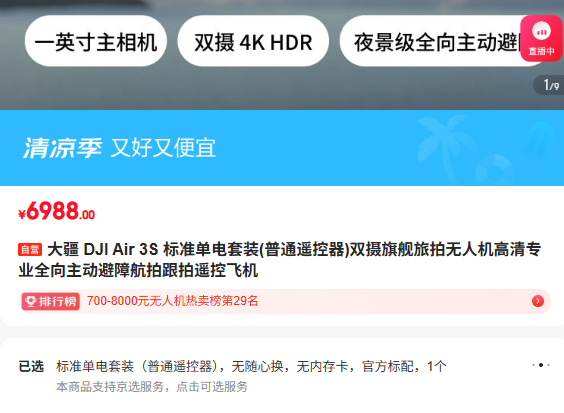Open the 清凉季 又好又便宜 promotion banner
This screenshot has height=413, width=564.
pyautogui.click(x=282, y=148)
